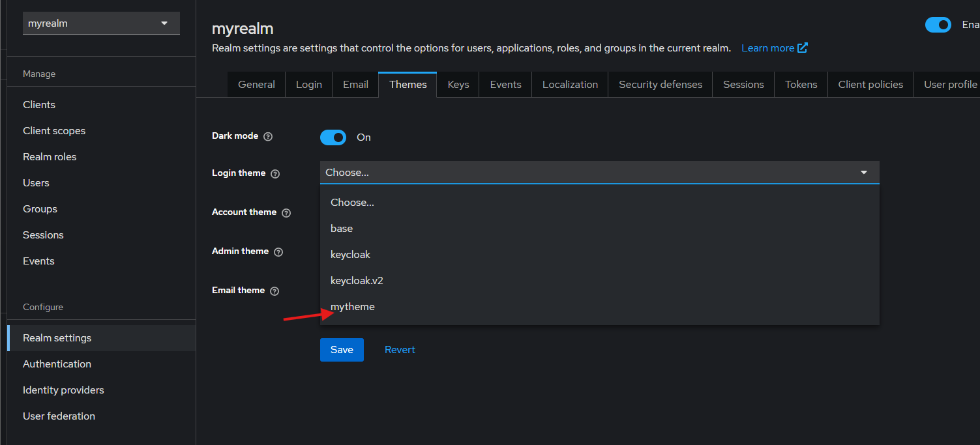
Task: Open Client scopes in the sidebar
Action: click(102, 131)
